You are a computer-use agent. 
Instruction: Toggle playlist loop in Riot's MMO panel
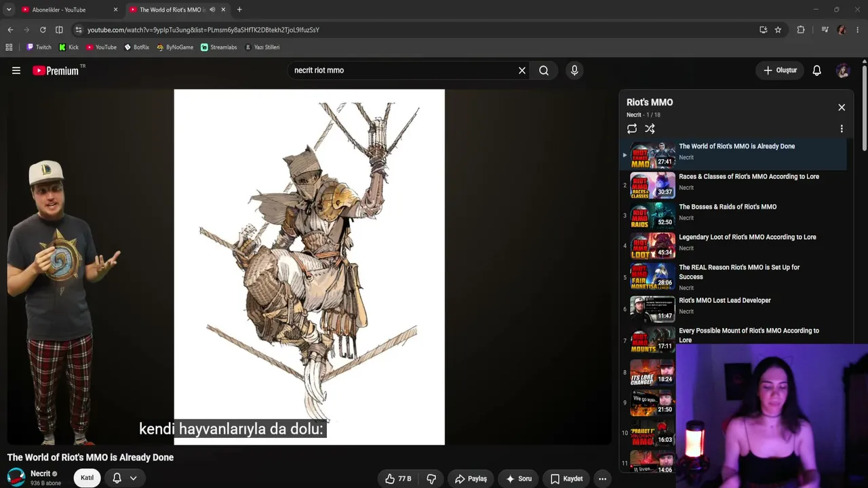click(x=632, y=129)
